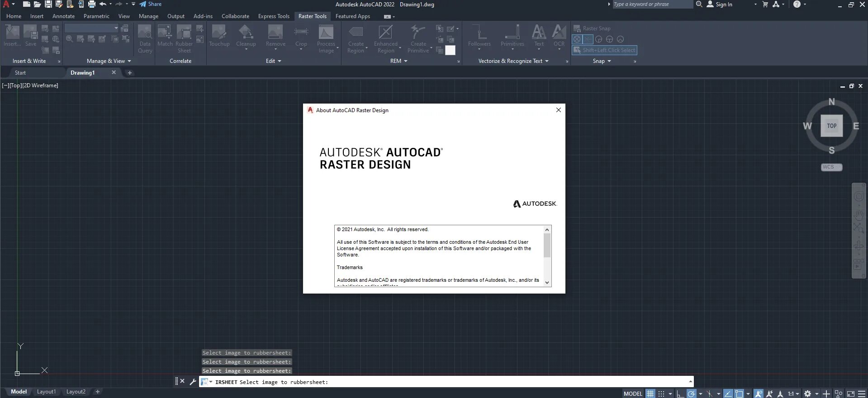Click the Enhanced Region tool
Viewport: 868px width, 398px height.
[386, 39]
